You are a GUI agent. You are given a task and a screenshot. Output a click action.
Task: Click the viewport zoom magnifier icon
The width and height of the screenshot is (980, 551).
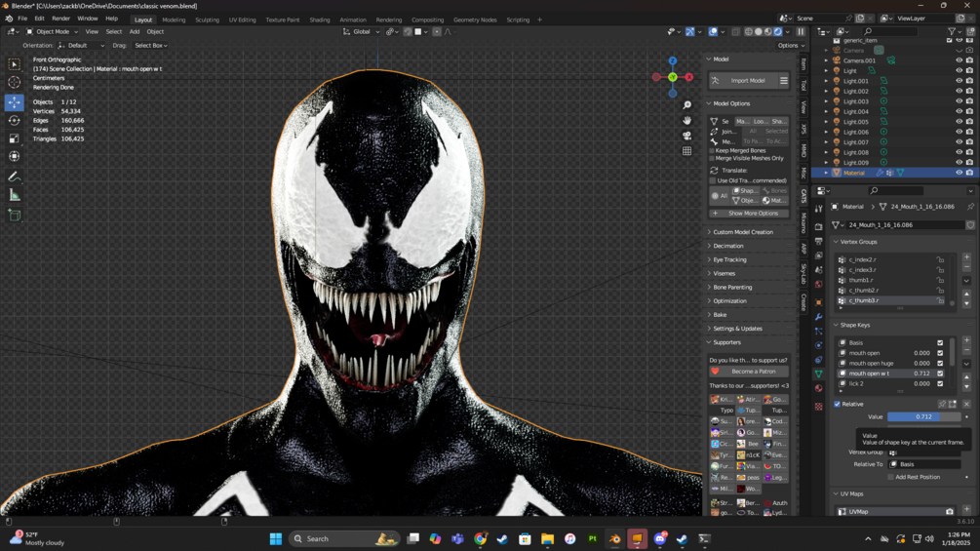click(x=687, y=104)
